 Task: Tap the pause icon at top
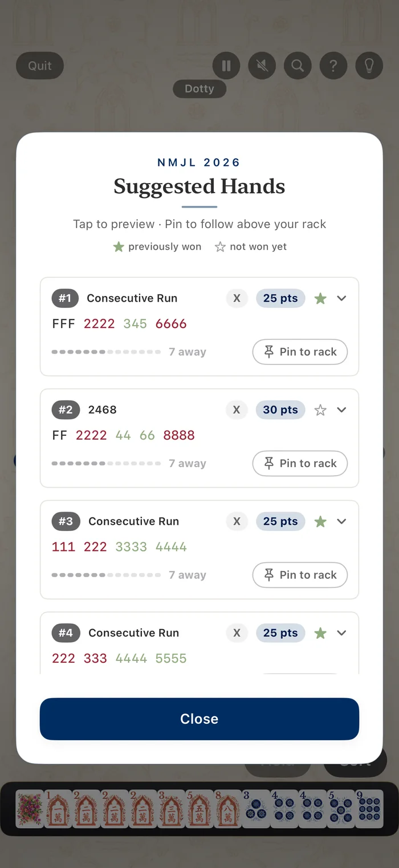tap(226, 66)
